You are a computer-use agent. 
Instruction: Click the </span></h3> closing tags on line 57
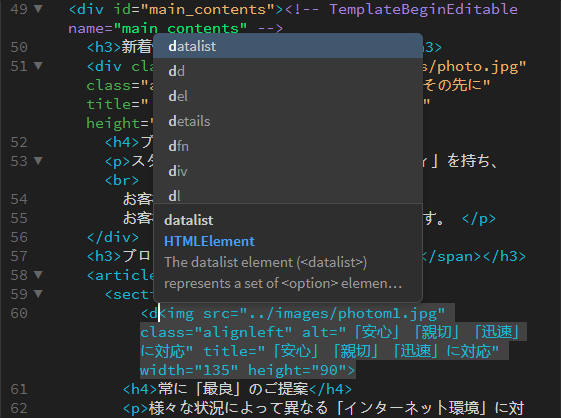(474, 257)
